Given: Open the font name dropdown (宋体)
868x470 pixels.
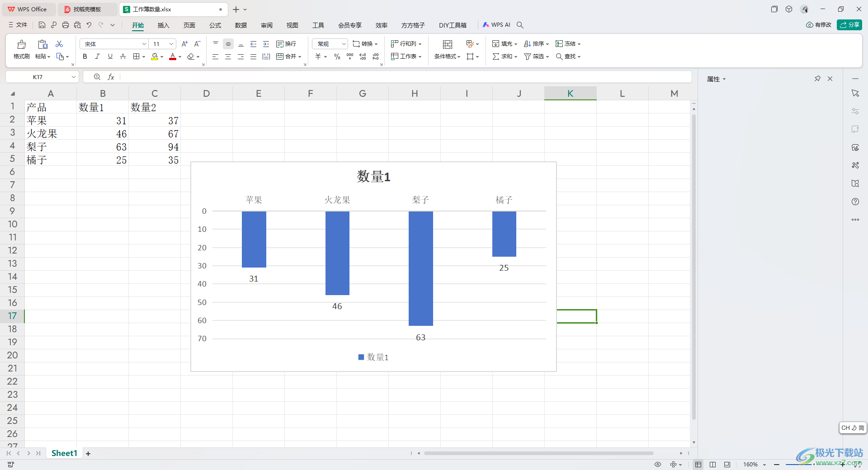Looking at the screenshot, I should pyautogui.click(x=144, y=44).
